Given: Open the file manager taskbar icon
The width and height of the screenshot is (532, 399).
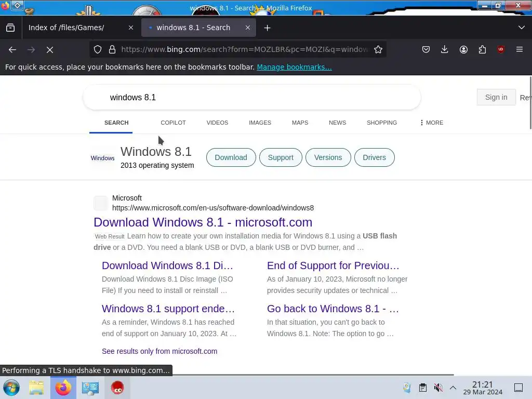Looking at the screenshot, I should [36, 388].
